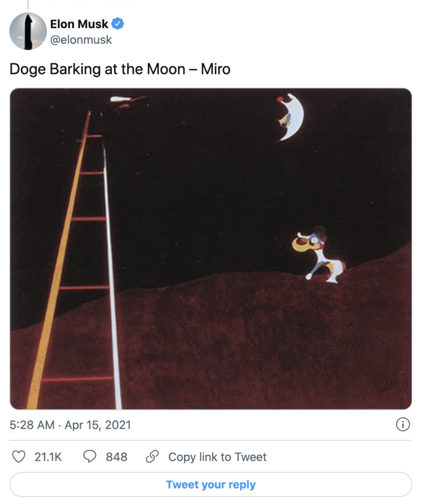Click the Apr 15, 2021 date
421x504 pixels.
tap(98, 425)
